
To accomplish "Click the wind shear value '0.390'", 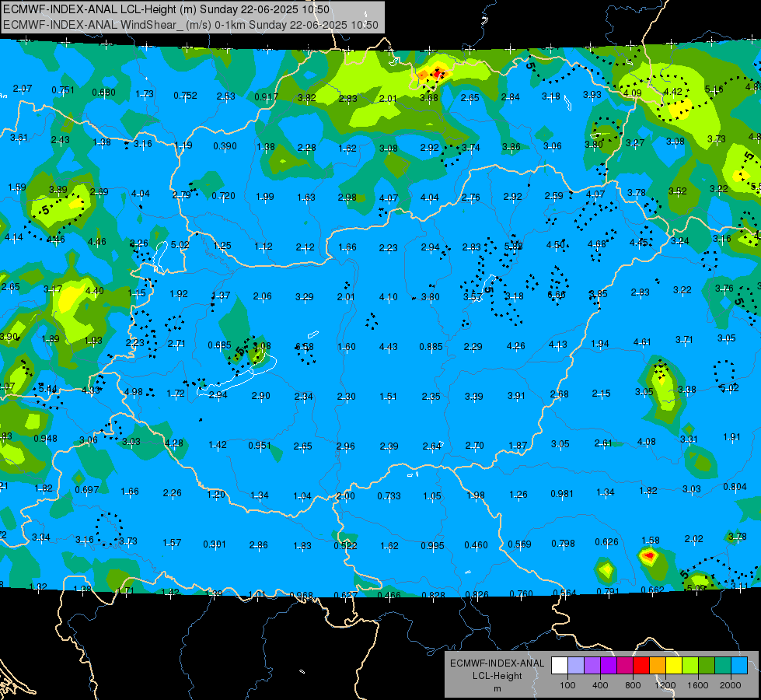I will point(225,145).
